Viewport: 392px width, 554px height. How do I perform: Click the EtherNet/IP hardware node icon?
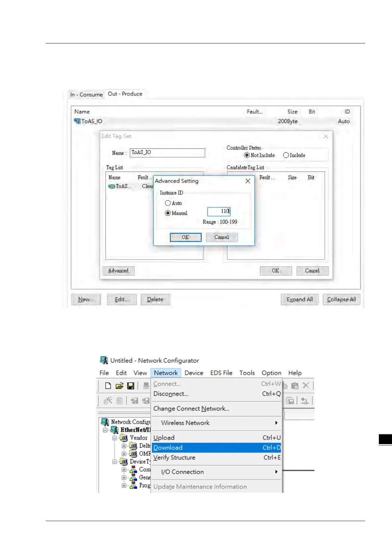(114, 430)
